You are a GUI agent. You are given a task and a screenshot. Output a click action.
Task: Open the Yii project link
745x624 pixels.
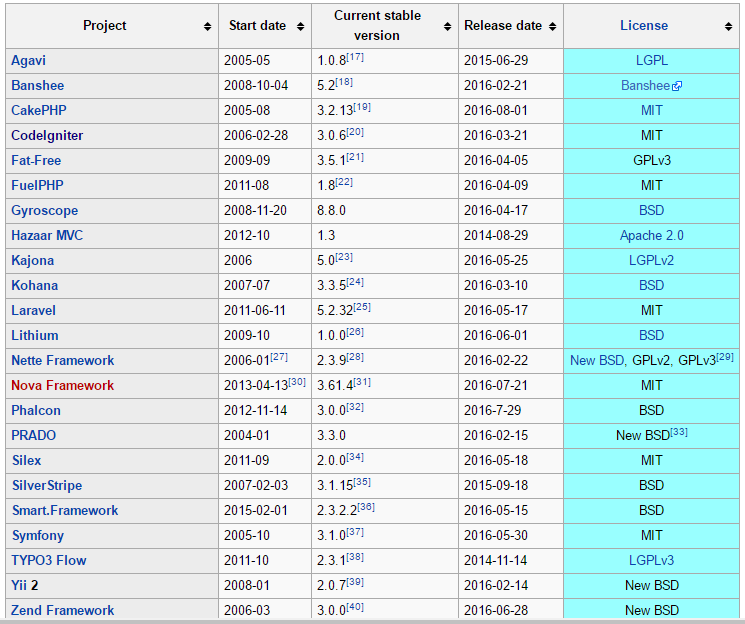tap(19, 586)
